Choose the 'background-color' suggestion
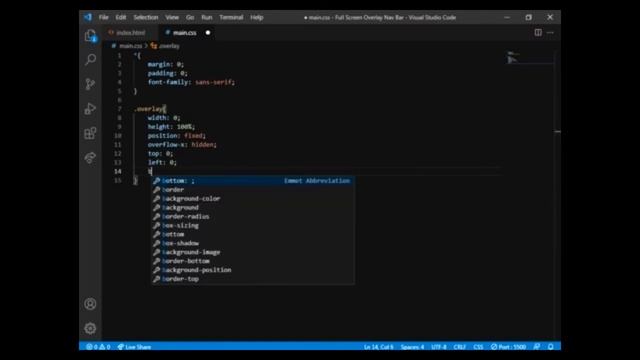640x360 pixels. coord(253,199)
